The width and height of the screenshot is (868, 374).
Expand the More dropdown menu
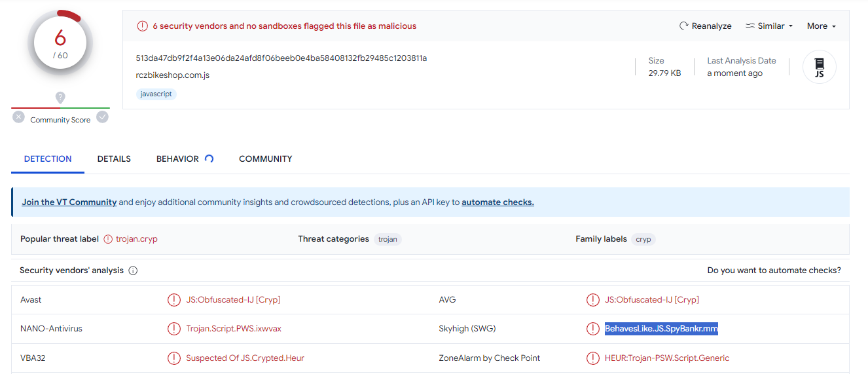pyautogui.click(x=822, y=26)
